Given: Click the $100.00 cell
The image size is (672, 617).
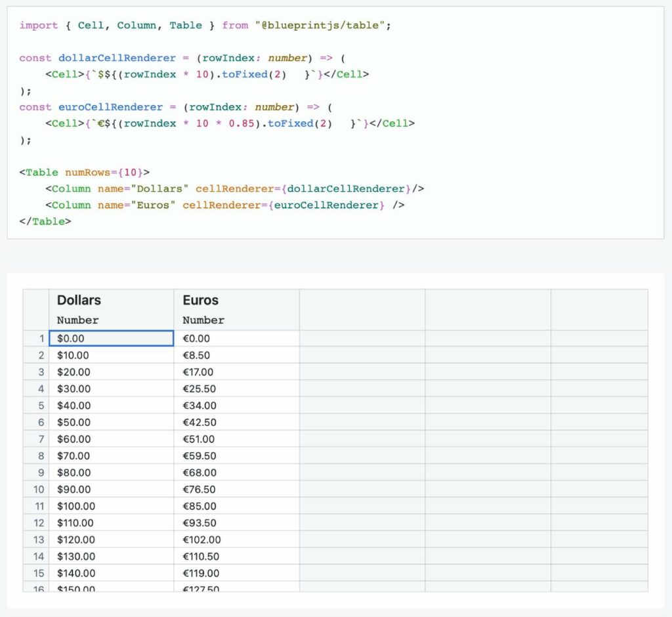Looking at the screenshot, I should [112, 505].
